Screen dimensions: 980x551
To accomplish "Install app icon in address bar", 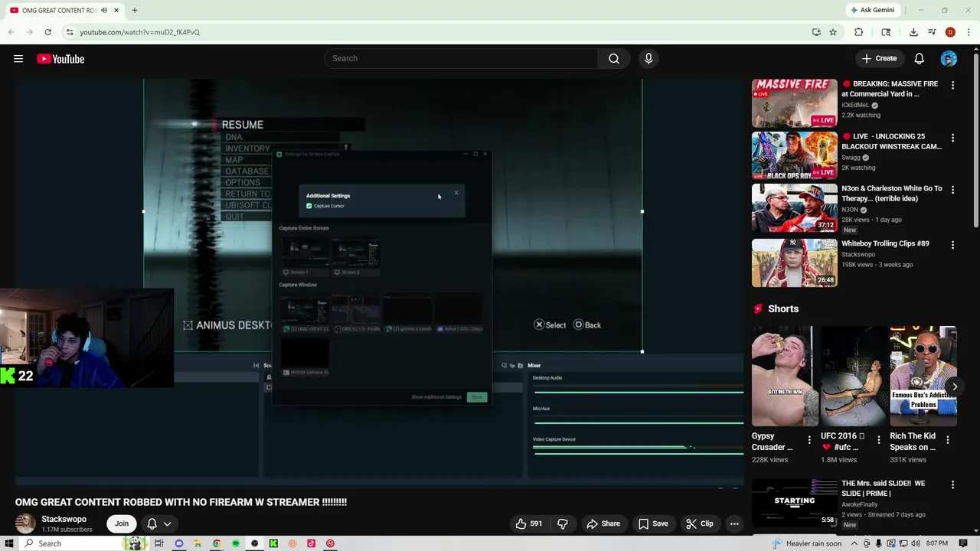I will pos(816,32).
